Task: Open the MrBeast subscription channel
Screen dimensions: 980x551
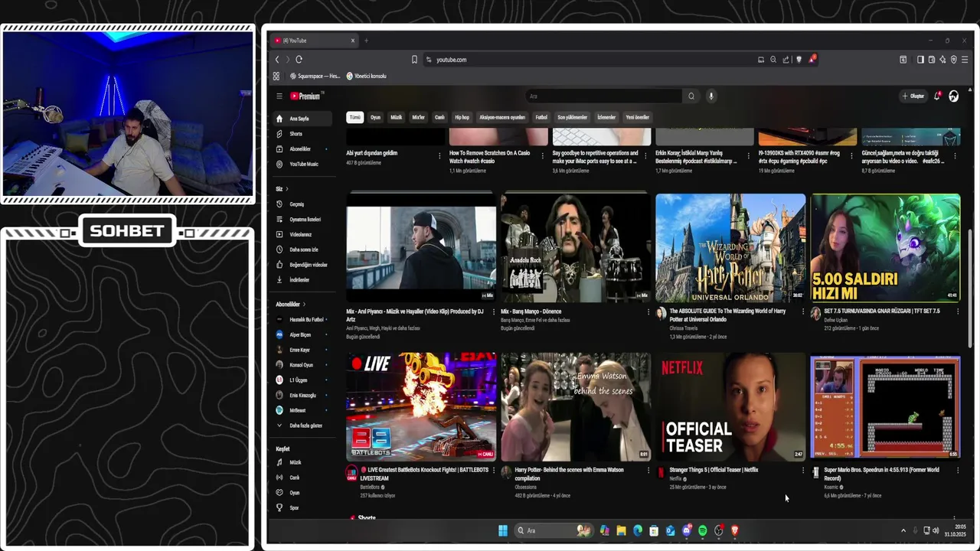Action: pyautogui.click(x=302, y=410)
